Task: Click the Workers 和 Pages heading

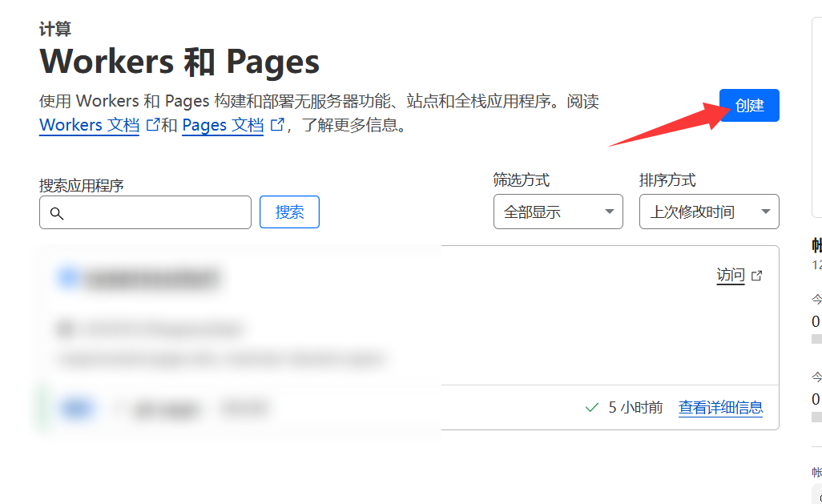Action: tap(179, 62)
